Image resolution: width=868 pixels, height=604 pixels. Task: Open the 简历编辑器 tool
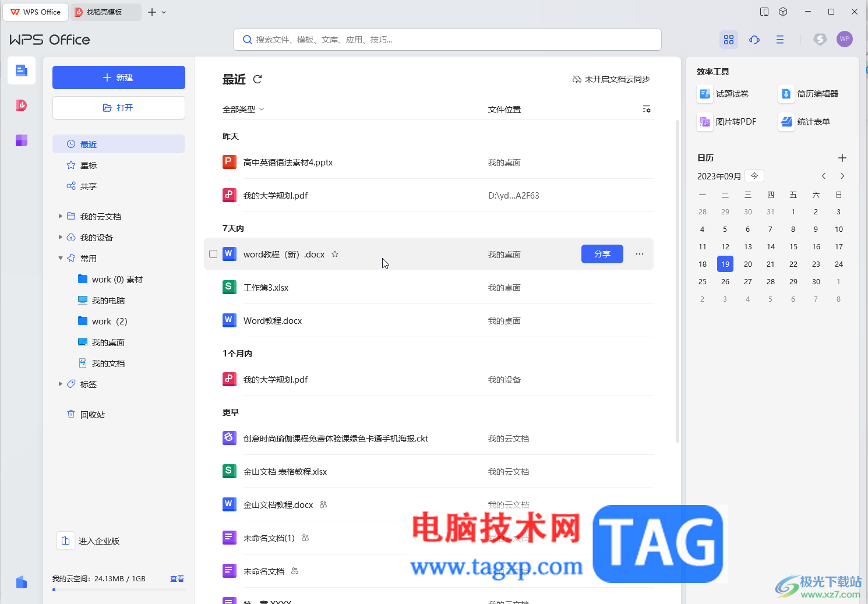tap(809, 94)
